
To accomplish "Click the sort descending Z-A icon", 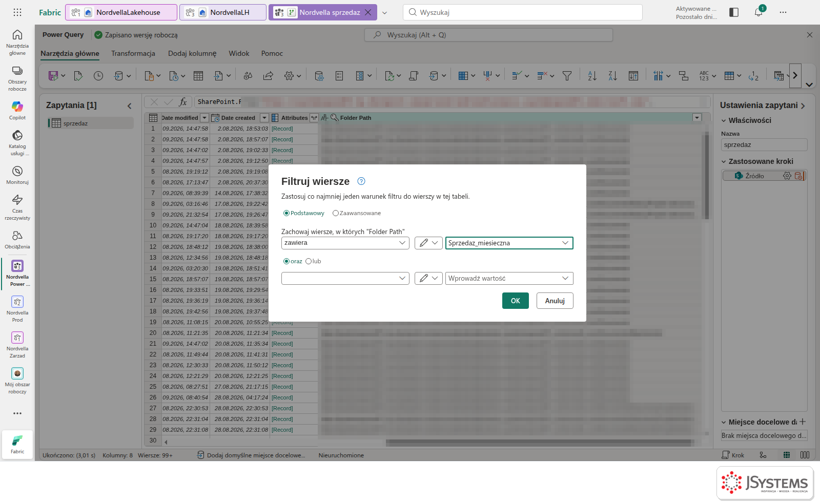I will click(x=612, y=76).
